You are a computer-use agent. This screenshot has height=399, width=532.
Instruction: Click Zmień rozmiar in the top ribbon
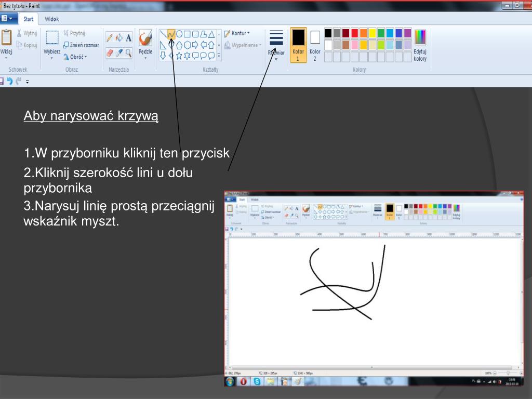click(82, 45)
